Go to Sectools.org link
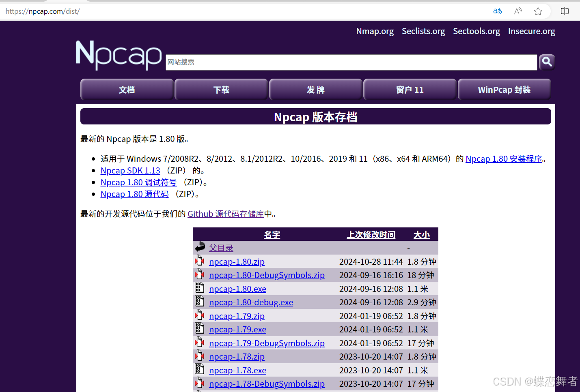Screen dimensions: 580x392 (477, 31)
